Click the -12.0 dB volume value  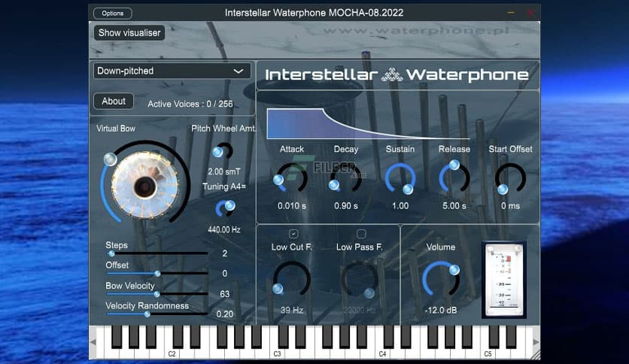(x=440, y=311)
